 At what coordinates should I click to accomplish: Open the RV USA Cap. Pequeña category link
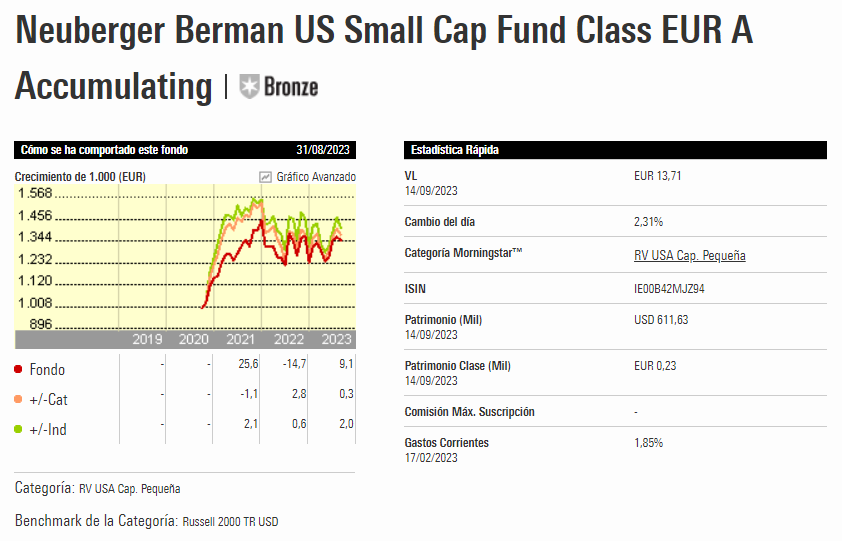(689, 256)
